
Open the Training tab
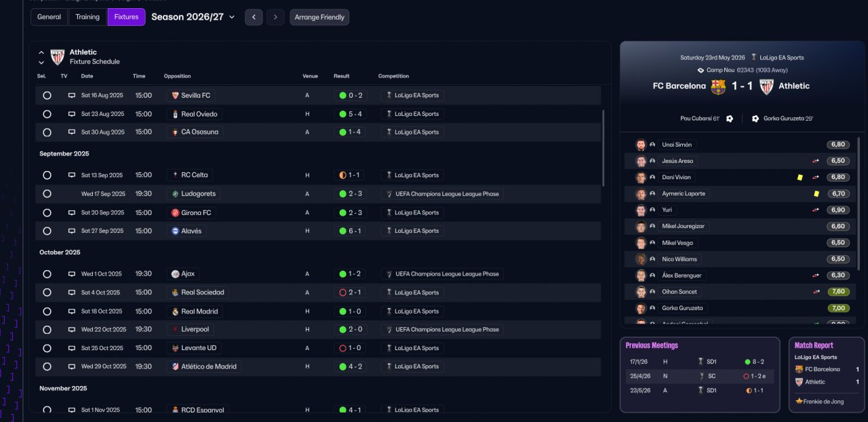point(87,17)
